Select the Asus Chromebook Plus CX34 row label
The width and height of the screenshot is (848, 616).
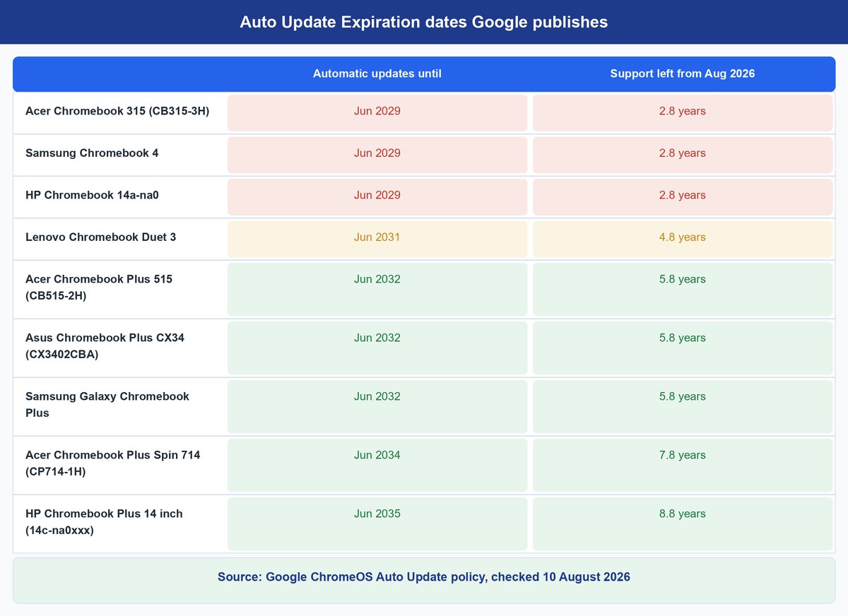pyautogui.click(x=105, y=345)
